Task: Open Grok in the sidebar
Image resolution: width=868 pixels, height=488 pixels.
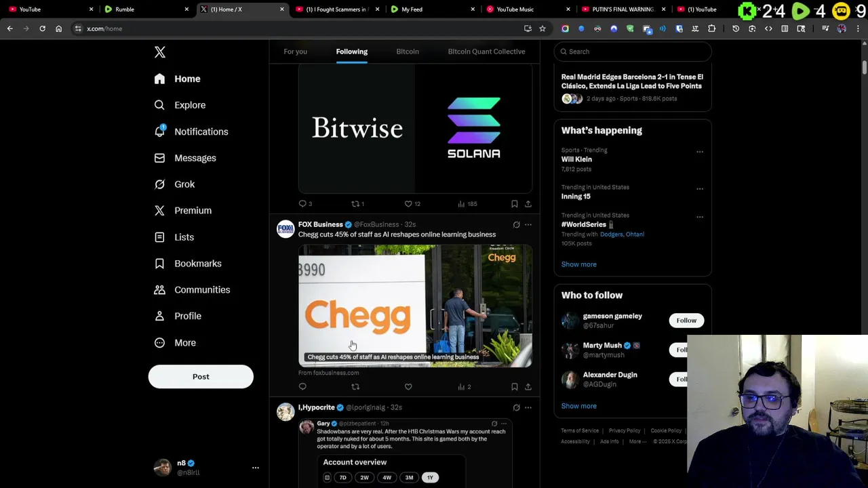Action: (x=174, y=184)
